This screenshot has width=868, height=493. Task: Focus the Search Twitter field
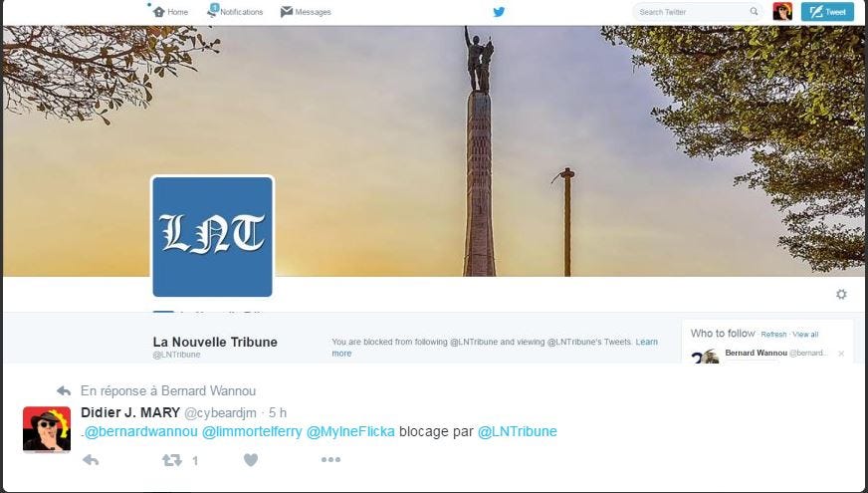pyautogui.click(x=698, y=12)
